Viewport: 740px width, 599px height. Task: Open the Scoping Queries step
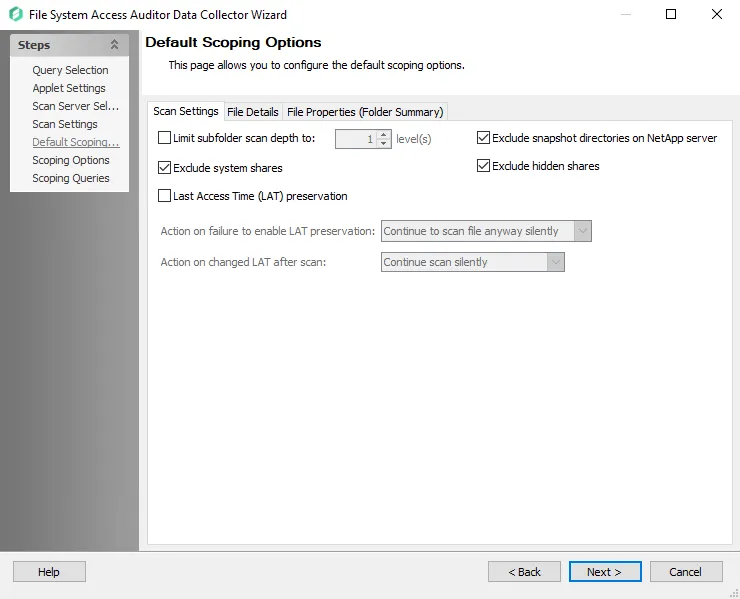coord(71,178)
